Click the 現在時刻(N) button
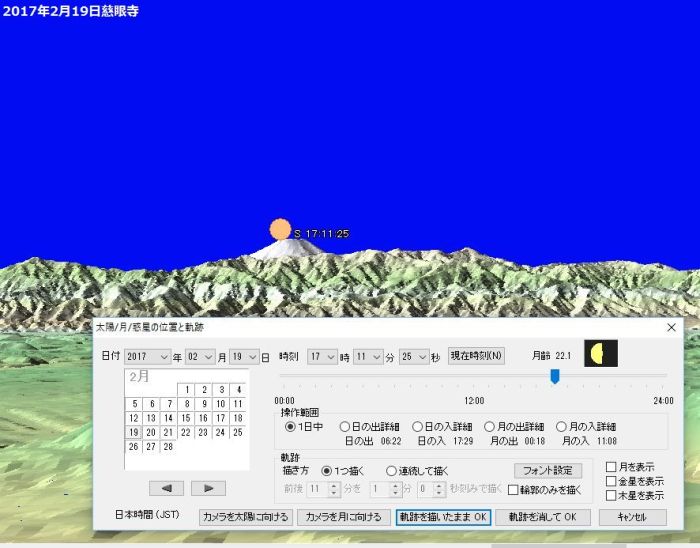The width and height of the screenshot is (700, 548). click(476, 355)
